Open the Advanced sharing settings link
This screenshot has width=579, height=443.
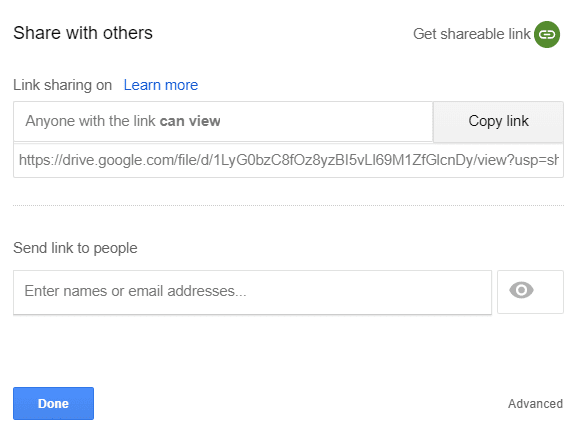(535, 404)
